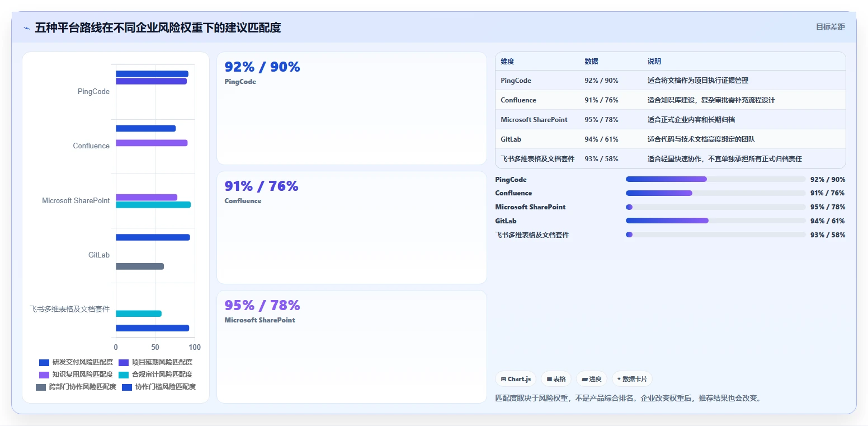Toggle the 项目延期风险匹配度 legend swatch
This screenshot has height=426, width=868.
124,362
